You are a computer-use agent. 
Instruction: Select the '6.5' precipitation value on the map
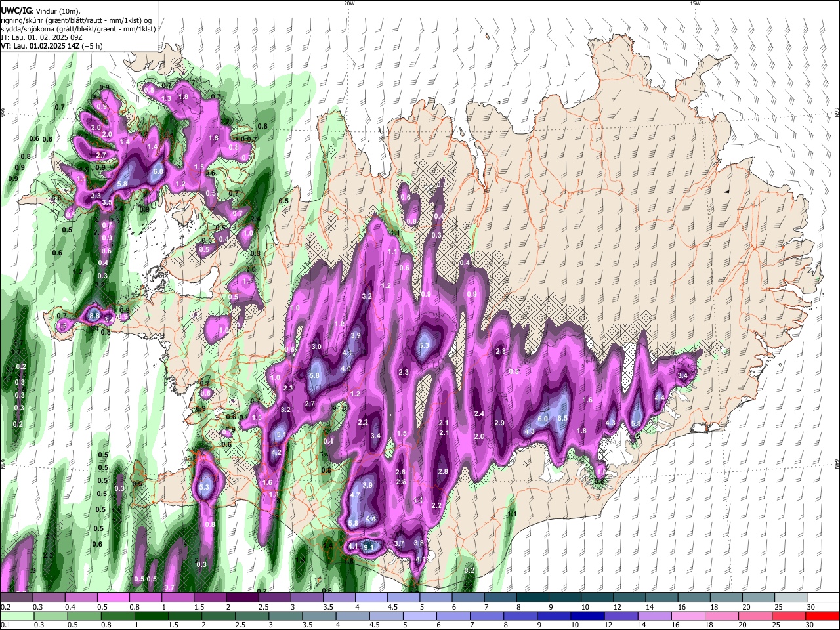tap(562, 419)
